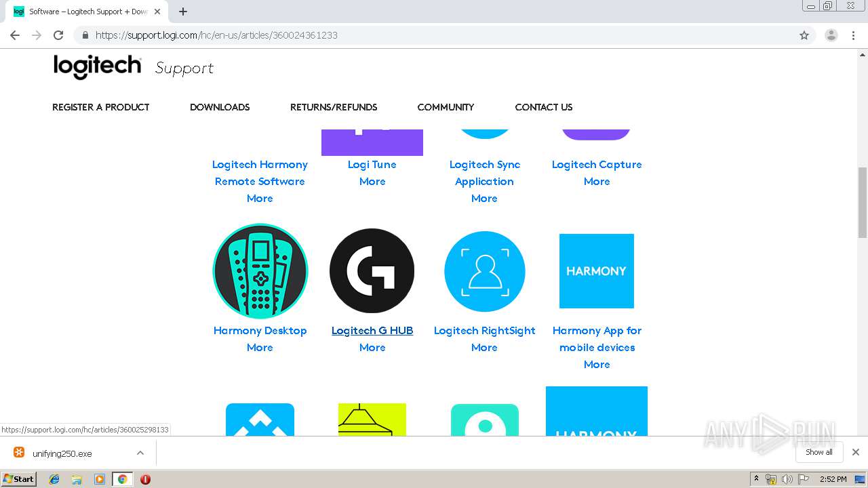Open the DOWNLOADS menu item
868x488 pixels.
pyautogui.click(x=220, y=107)
